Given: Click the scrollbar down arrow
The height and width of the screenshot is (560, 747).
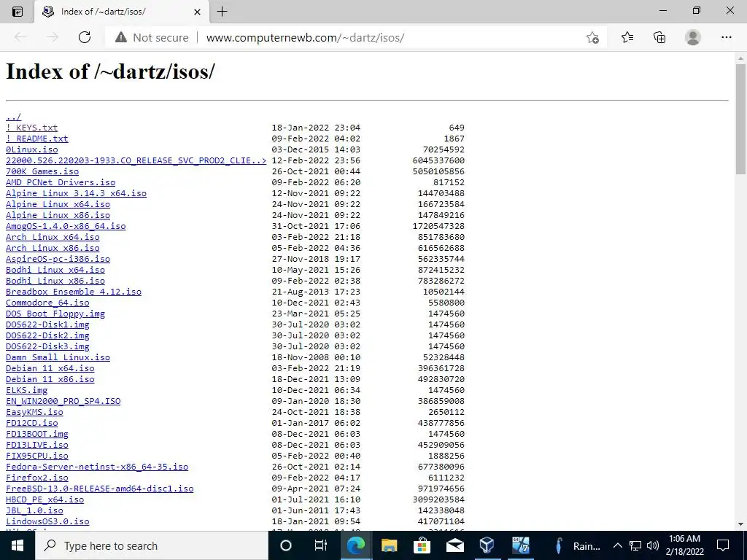Looking at the screenshot, I should (x=740, y=524).
